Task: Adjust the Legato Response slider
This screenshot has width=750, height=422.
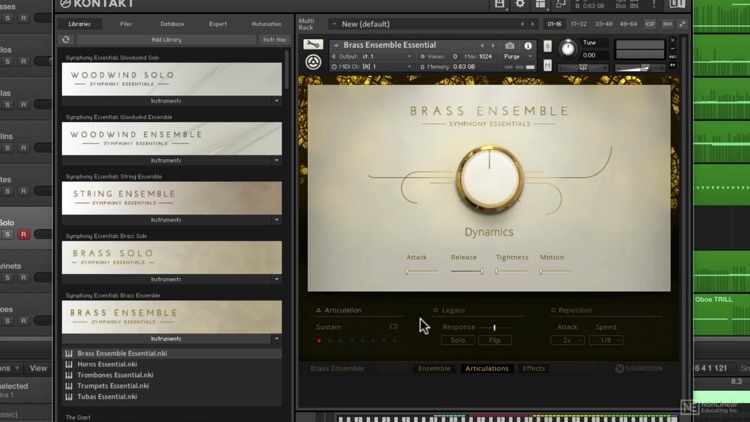Action: [x=494, y=327]
